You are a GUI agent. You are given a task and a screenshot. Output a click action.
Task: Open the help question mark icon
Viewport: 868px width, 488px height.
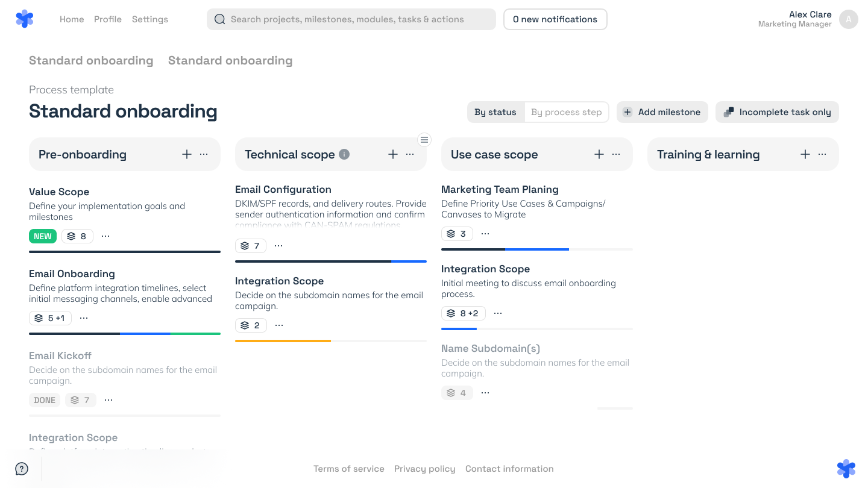[22, 469]
